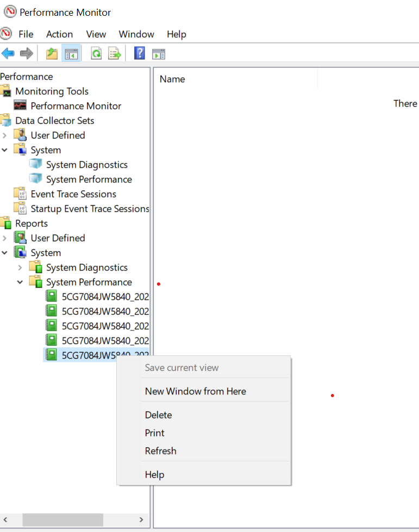This screenshot has width=419, height=532.
Task: Click the Forward arrow toolbar icon
Action: (26, 53)
